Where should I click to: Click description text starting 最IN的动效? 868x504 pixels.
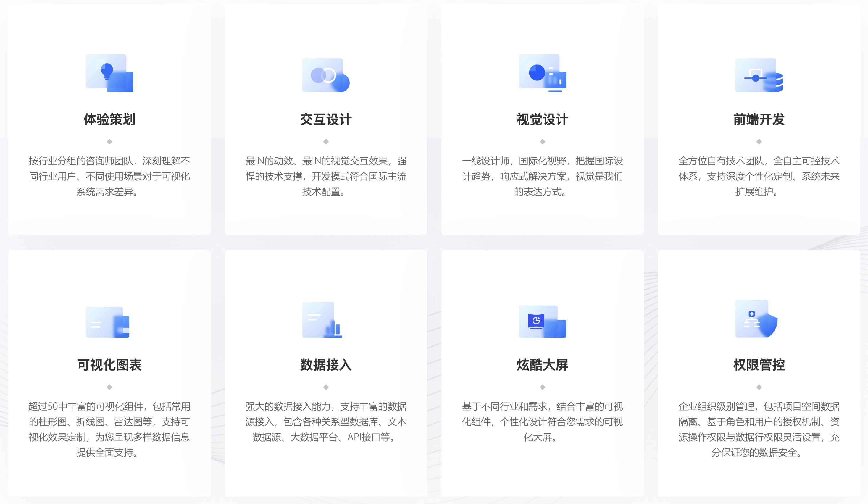326,176
